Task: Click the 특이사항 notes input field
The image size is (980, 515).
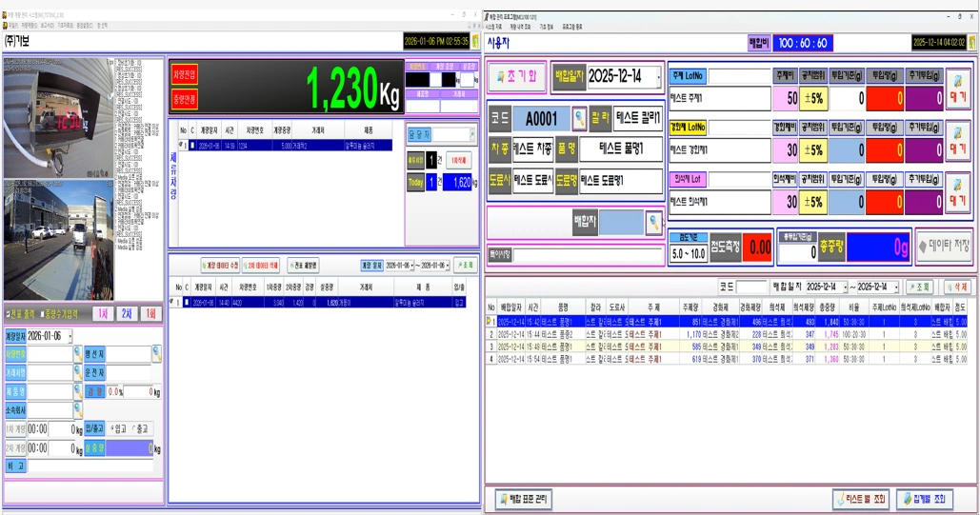Action: [x=589, y=255]
